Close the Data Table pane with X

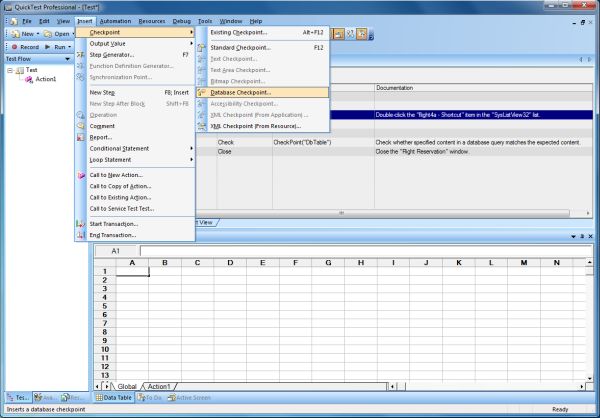[590, 237]
